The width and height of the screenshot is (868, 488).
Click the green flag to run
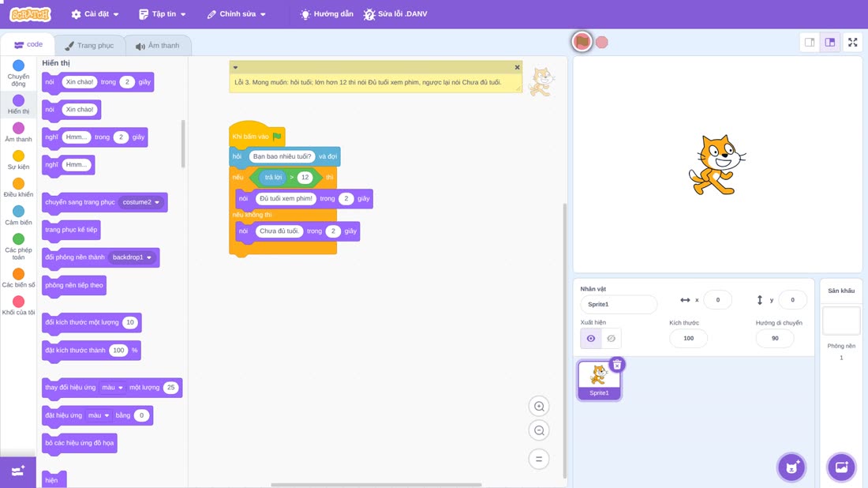tap(582, 42)
